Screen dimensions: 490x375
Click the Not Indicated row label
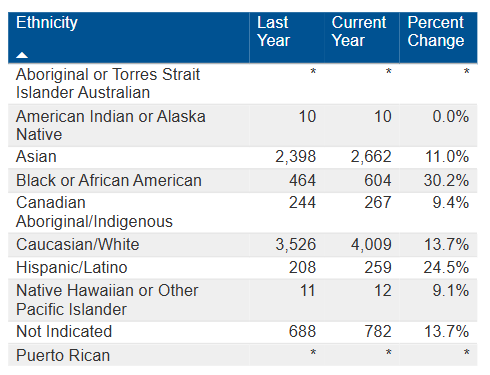point(64,332)
